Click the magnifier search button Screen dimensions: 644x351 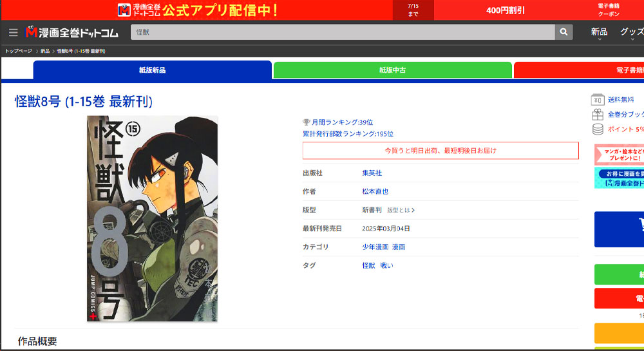(563, 32)
